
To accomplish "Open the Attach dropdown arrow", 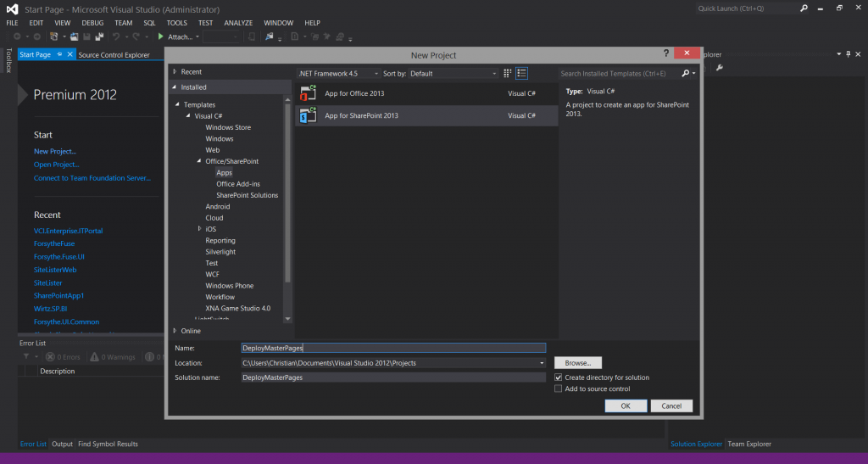I will point(197,37).
